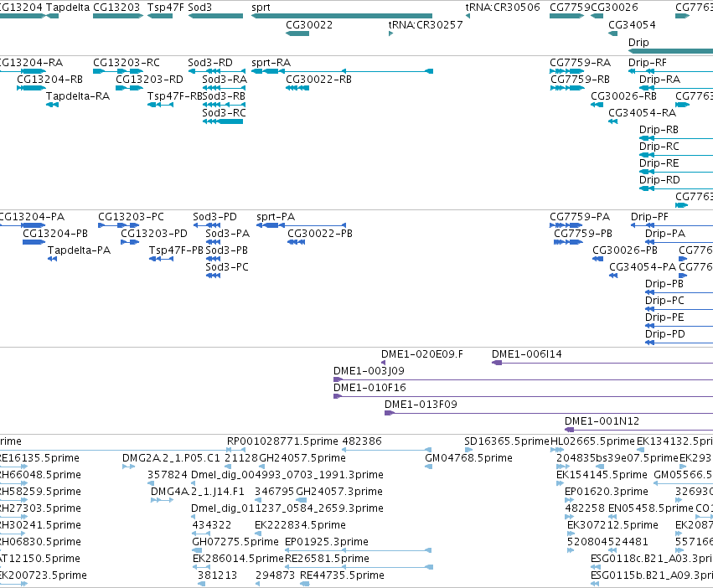Click the Sod3 gene label

tap(199, 8)
